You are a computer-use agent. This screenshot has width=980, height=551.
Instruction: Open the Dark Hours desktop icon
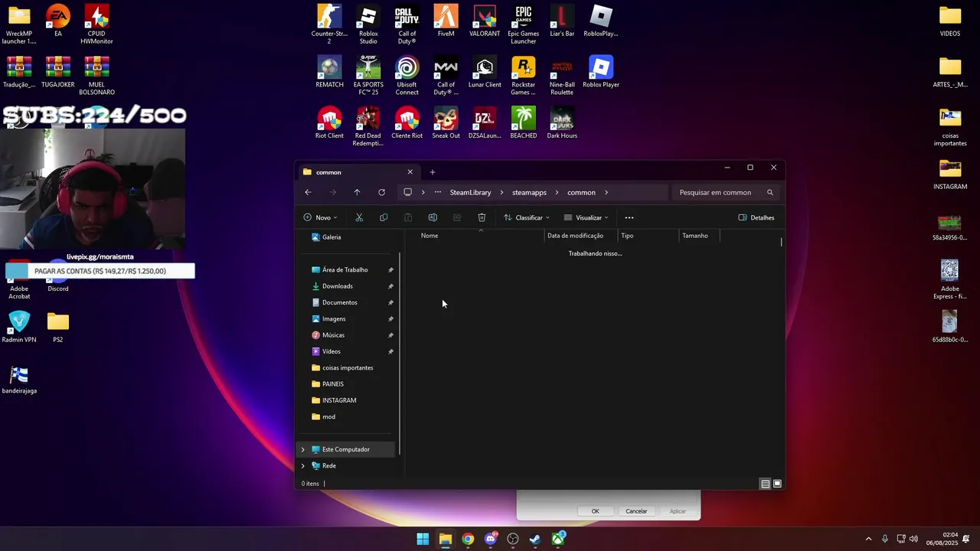[562, 122]
